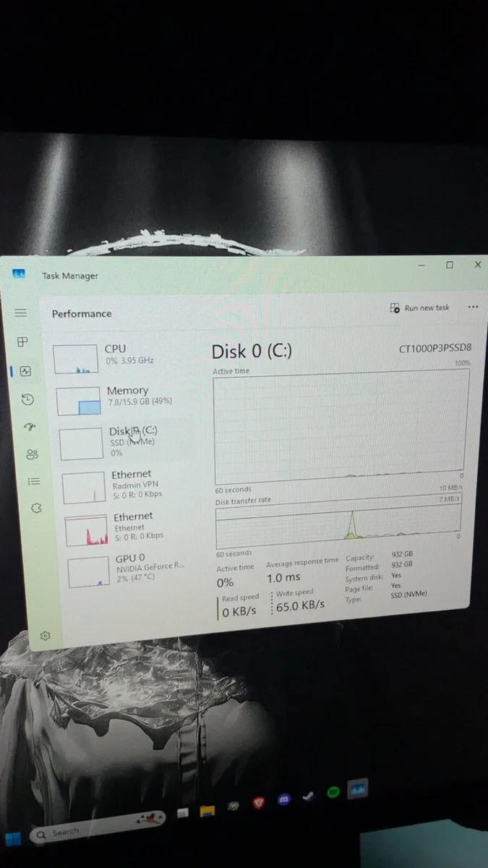
Task: Click the Capacity 932 GB value
Action: 402,556
